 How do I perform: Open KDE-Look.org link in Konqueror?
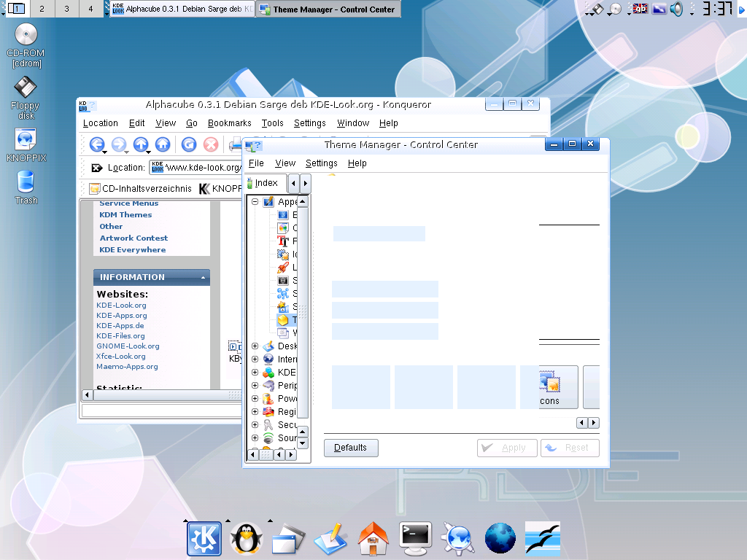pyautogui.click(x=121, y=306)
